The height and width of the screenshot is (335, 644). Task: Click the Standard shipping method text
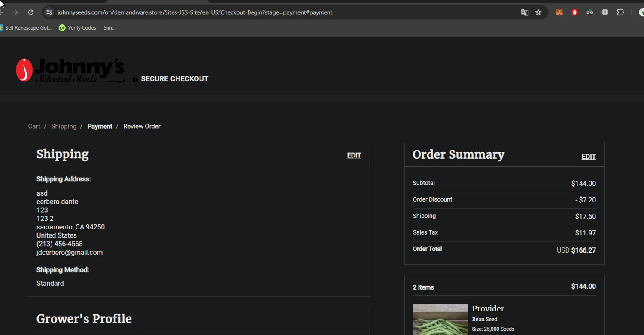point(50,283)
